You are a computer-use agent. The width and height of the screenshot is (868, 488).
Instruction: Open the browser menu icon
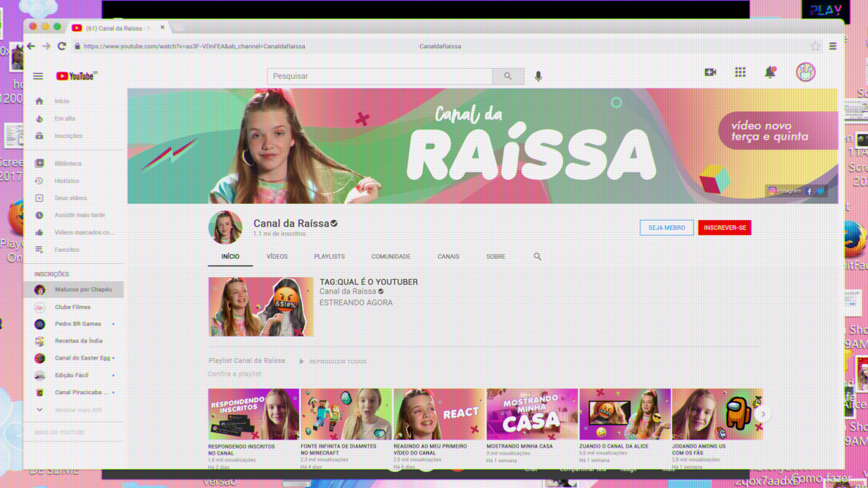833,46
